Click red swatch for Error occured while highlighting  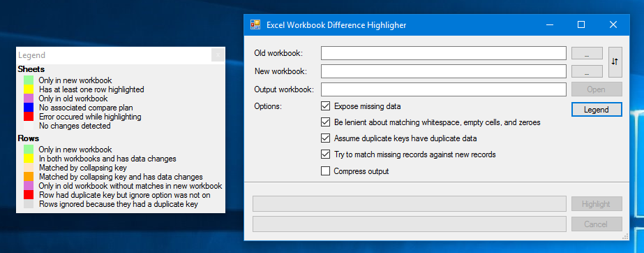[x=29, y=117]
